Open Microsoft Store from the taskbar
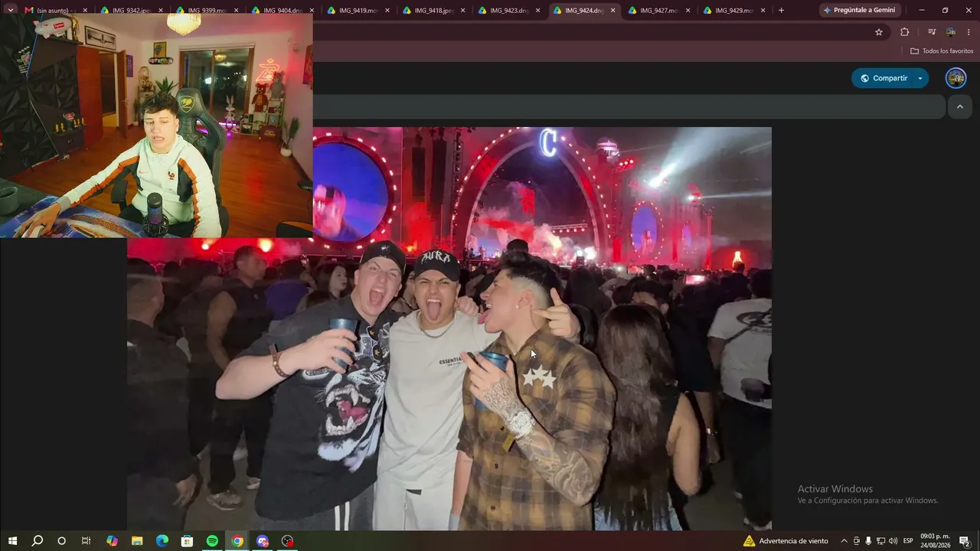 pos(187,541)
